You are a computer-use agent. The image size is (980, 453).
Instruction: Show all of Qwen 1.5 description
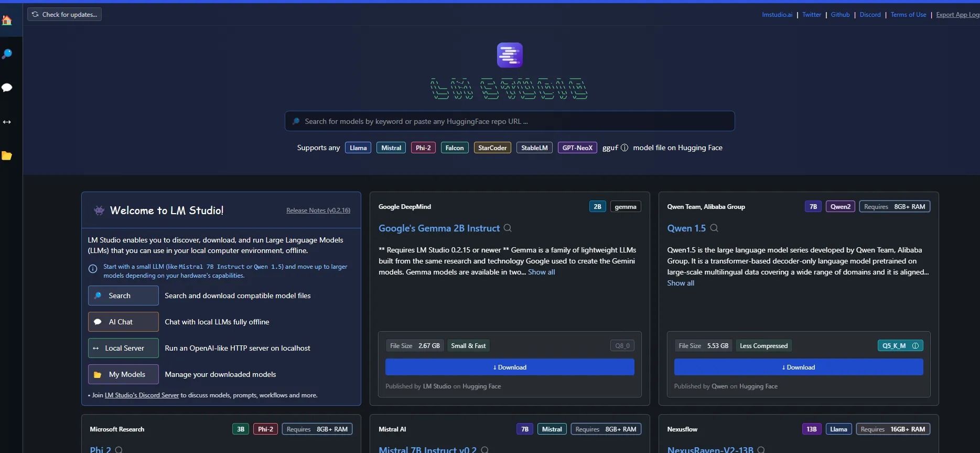pos(681,283)
